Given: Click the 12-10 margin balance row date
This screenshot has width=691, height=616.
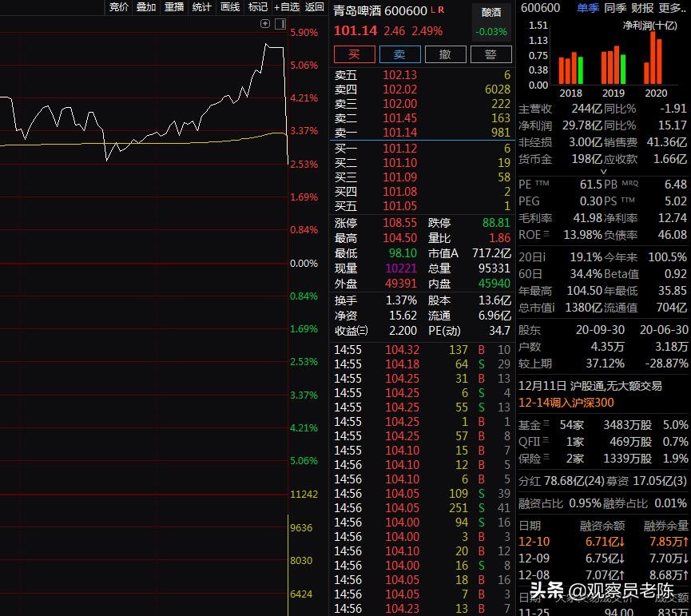Looking at the screenshot, I should [534, 542].
